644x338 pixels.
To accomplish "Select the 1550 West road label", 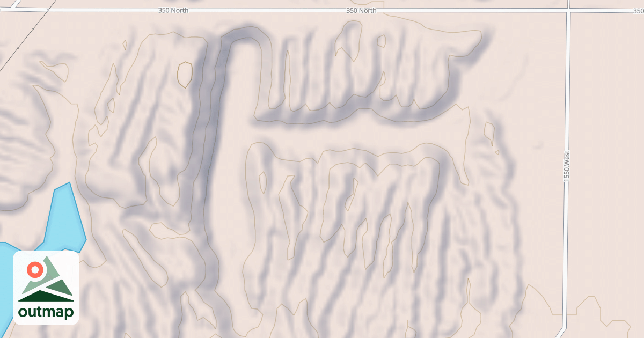I will point(567,166).
